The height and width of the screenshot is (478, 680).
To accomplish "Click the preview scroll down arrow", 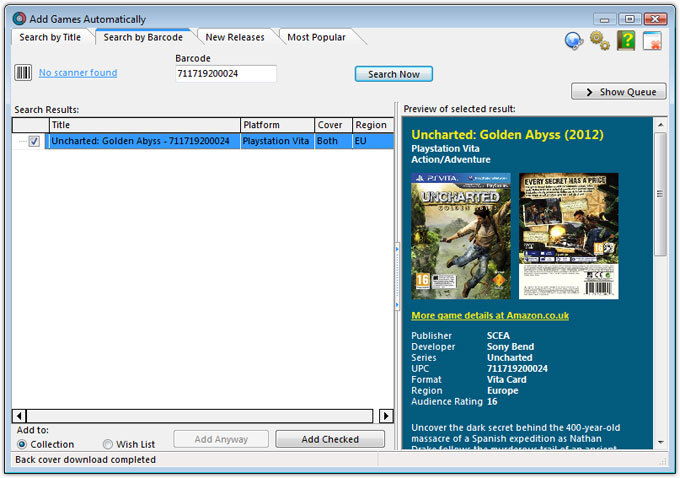I will pyautogui.click(x=660, y=442).
